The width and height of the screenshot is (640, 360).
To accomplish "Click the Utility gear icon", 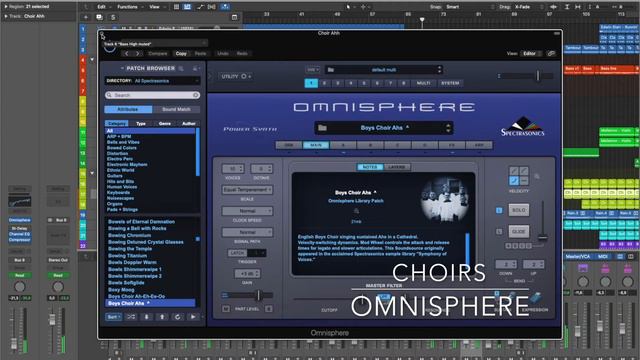I will (x=244, y=76).
